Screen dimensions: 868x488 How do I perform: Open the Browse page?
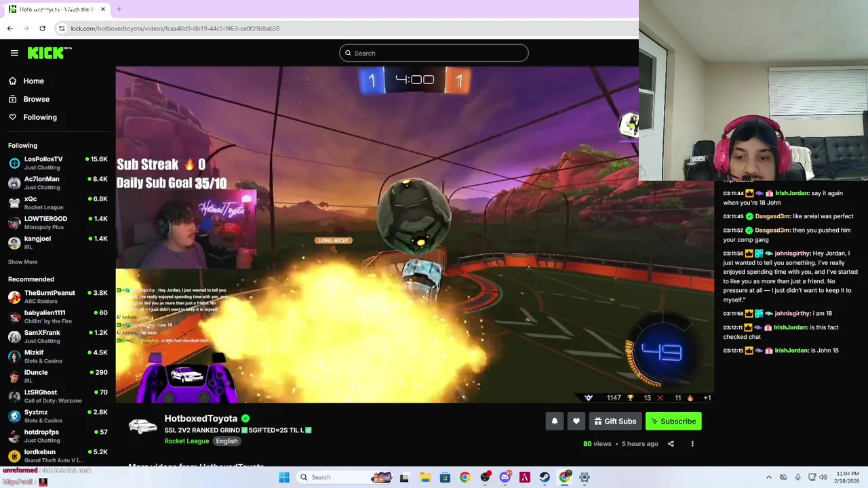[36, 99]
